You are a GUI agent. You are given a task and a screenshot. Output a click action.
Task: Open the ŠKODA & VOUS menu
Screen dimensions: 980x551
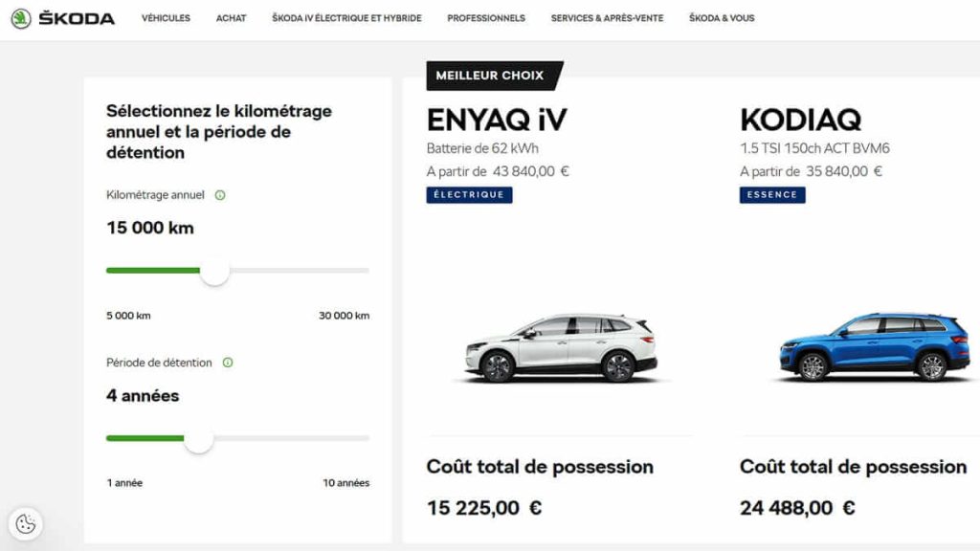pos(720,17)
